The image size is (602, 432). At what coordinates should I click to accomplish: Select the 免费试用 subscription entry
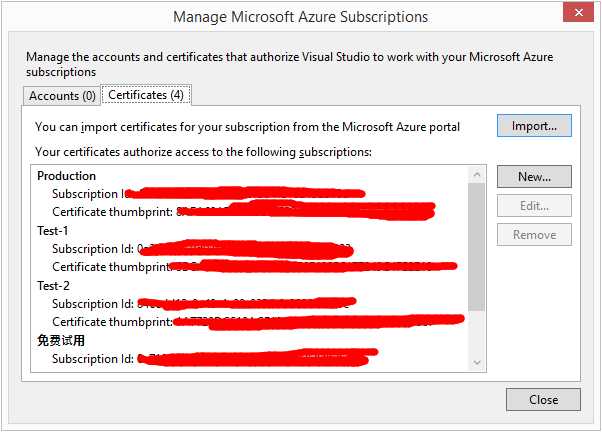pos(61,341)
